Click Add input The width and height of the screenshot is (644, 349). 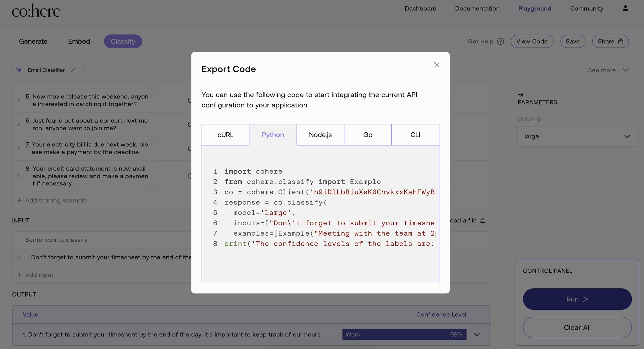pyautogui.click(x=35, y=275)
